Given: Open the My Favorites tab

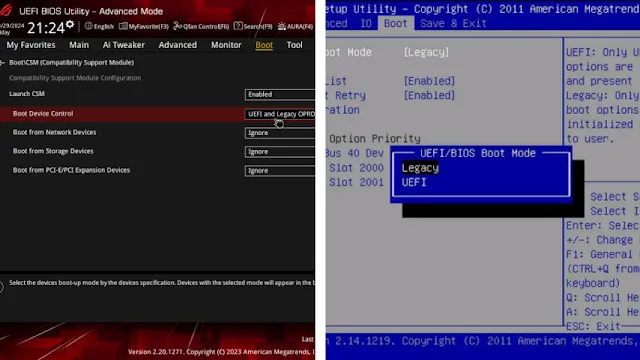Looking at the screenshot, I should [x=31, y=45].
